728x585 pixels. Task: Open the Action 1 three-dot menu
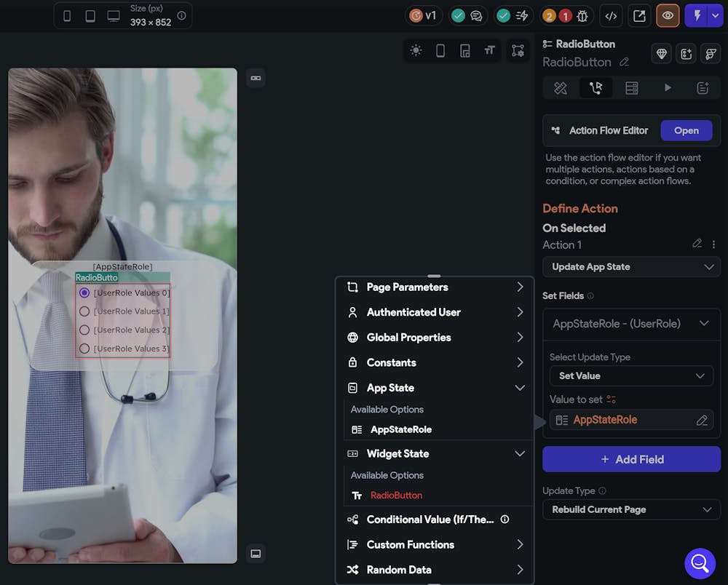(x=713, y=244)
